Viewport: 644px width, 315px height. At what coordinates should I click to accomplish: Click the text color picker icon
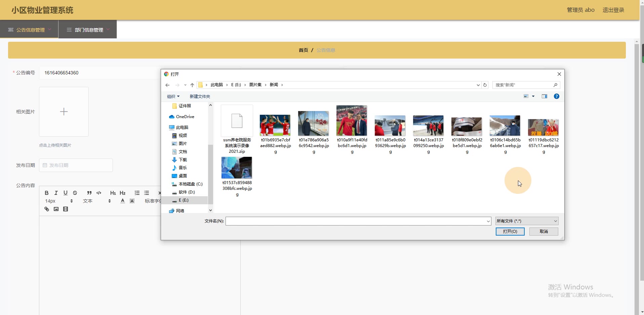coord(123,201)
